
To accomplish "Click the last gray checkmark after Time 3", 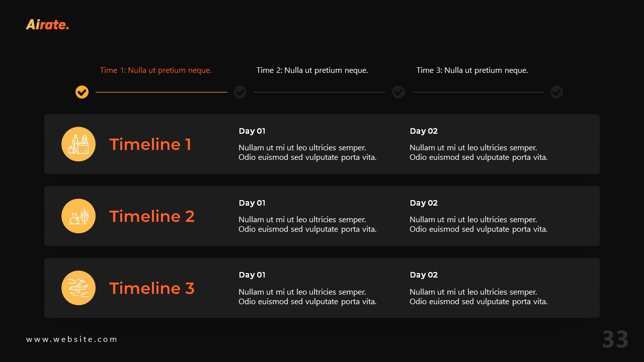I will (556, 92).
